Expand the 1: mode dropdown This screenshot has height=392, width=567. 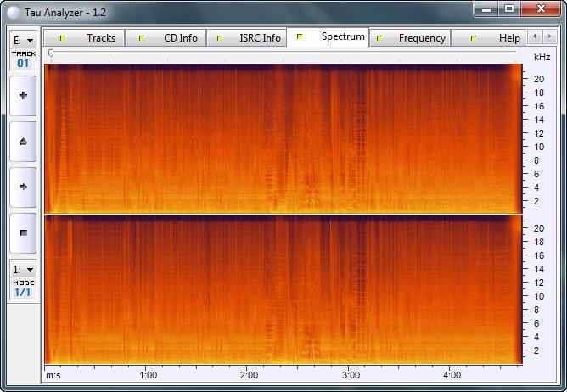pos(23,269)
